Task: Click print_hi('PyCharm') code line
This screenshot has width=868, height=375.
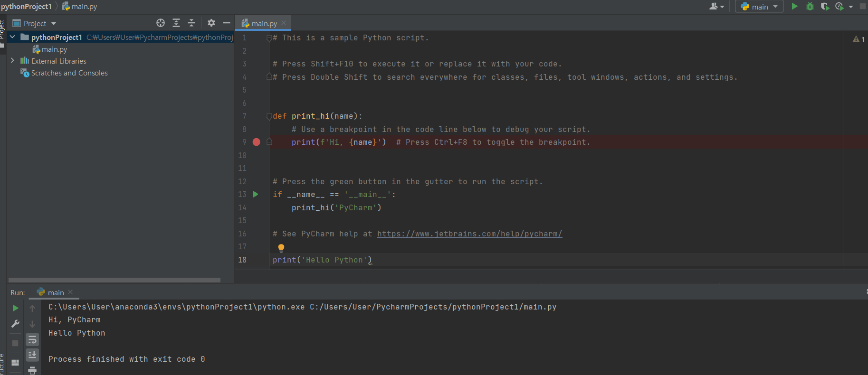Action: tap(336, 207)
